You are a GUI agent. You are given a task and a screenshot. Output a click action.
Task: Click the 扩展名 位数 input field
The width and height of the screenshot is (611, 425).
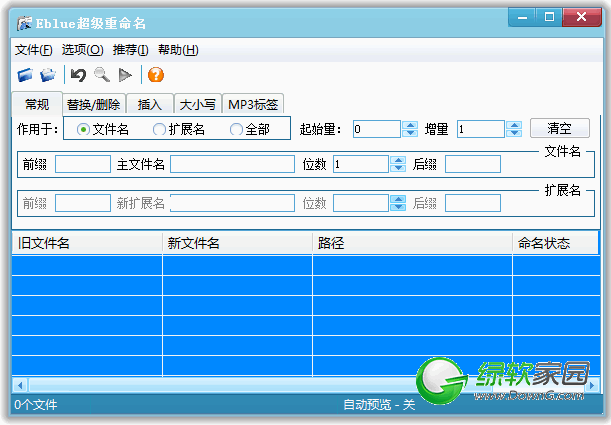click(361, 203)
